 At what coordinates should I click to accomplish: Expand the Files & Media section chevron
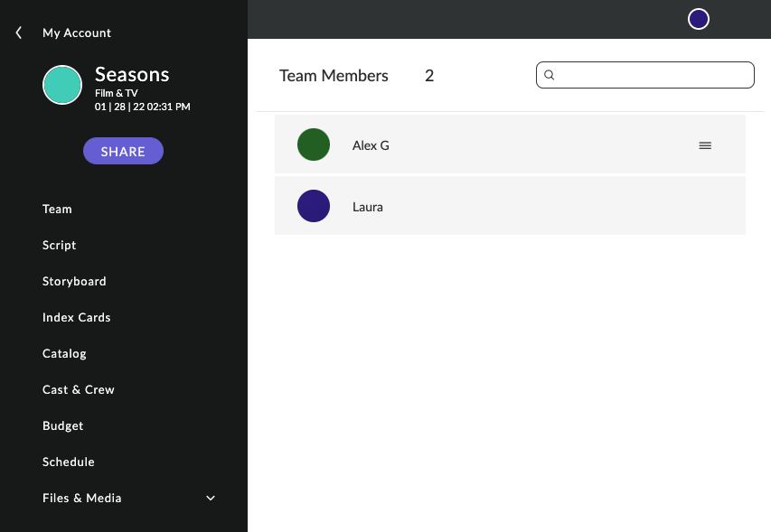point(211,498)
